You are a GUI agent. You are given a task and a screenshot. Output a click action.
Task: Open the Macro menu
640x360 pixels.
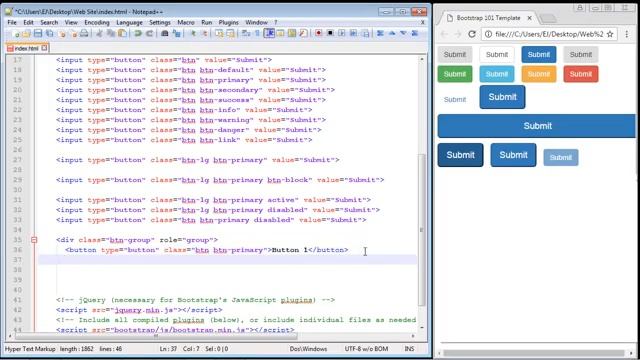186,22
